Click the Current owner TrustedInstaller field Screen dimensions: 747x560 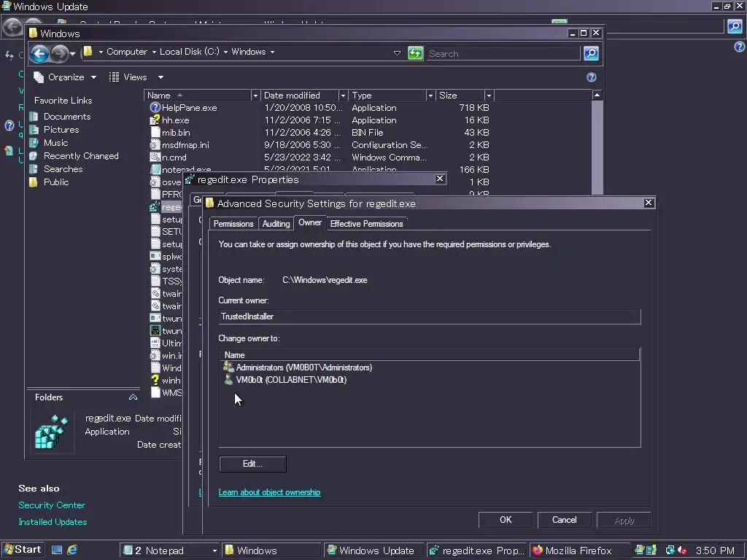click(430, 316)
